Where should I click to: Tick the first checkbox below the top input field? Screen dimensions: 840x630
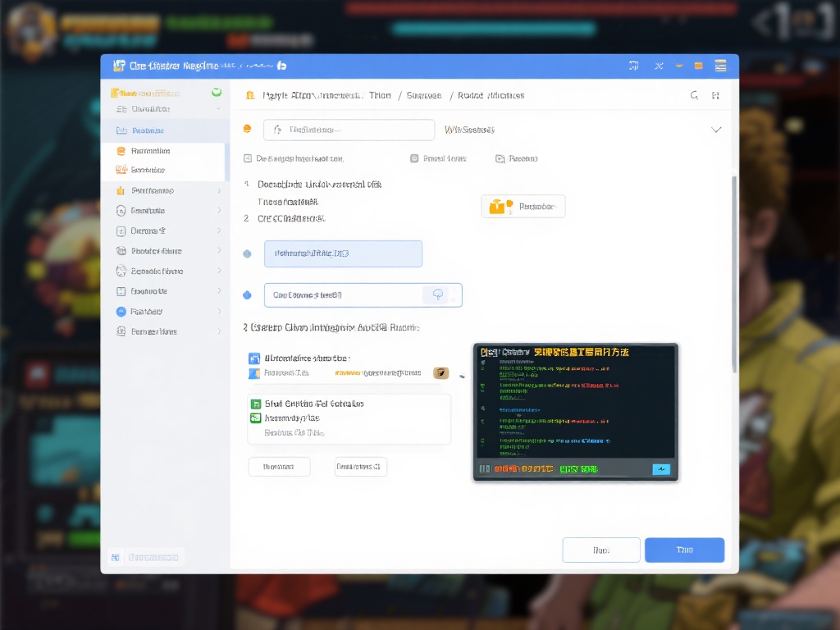click(248, 158)
